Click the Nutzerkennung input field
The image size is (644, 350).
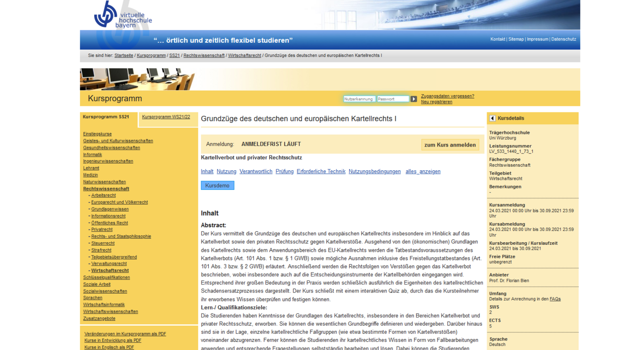[x=359, y=99]
